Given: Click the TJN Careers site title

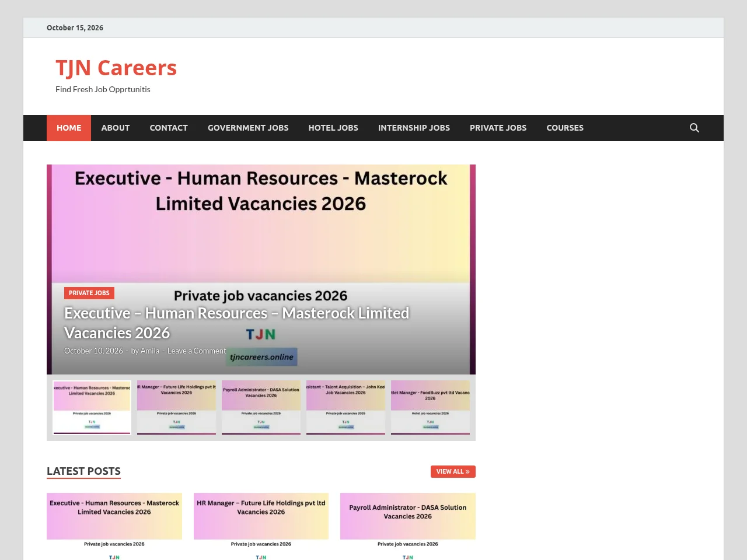Looking at the screenshot, I should coord(116,68).
